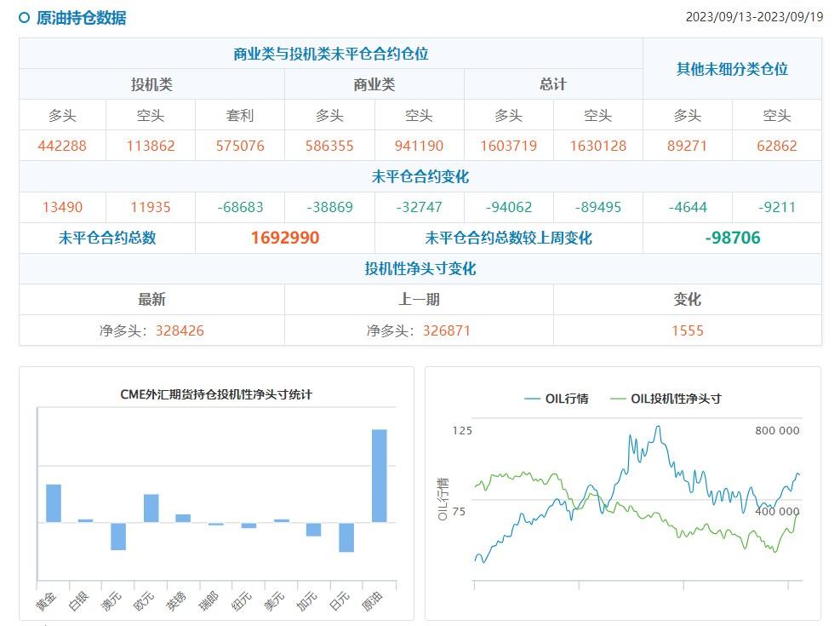Click the 未平仓合约总数 value 1692990
840x626 pixels.
pos(284,238)
